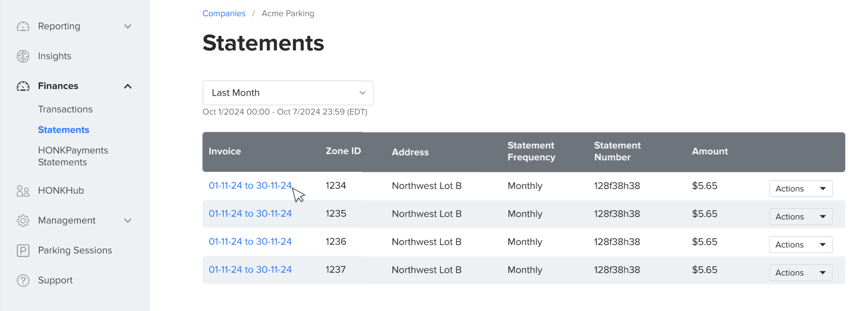Open invoice 01-11-24 to 30-11-24 for zone 1237
Viewport: 868px width, 311px height.
(x=250, y=269)
